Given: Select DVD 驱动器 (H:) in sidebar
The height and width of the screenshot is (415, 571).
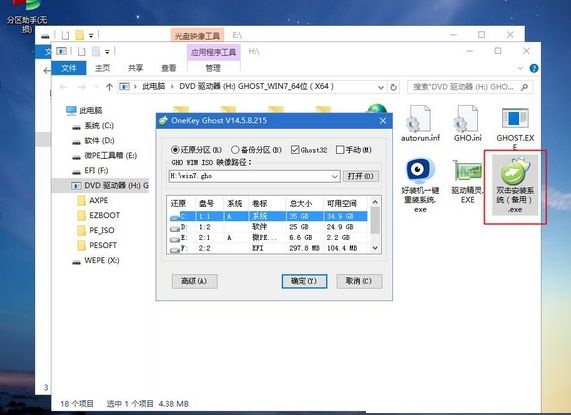Looking at the screenshot, I should tap(110, 186).
